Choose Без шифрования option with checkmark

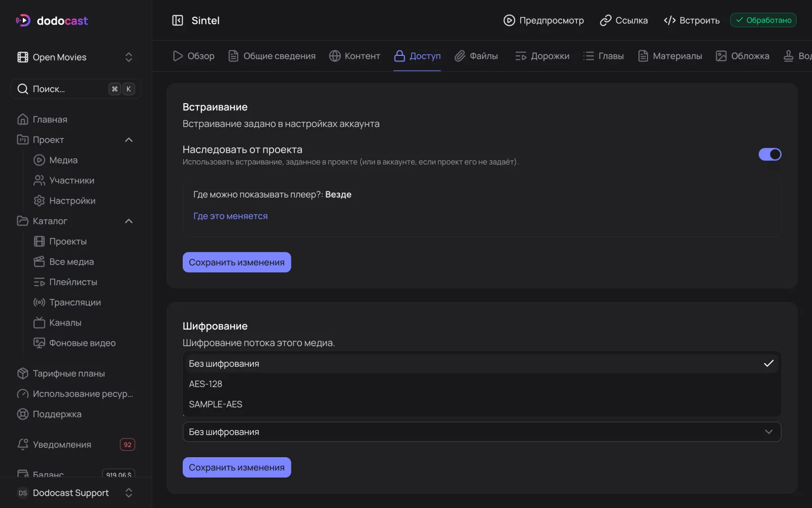[482, 364]
